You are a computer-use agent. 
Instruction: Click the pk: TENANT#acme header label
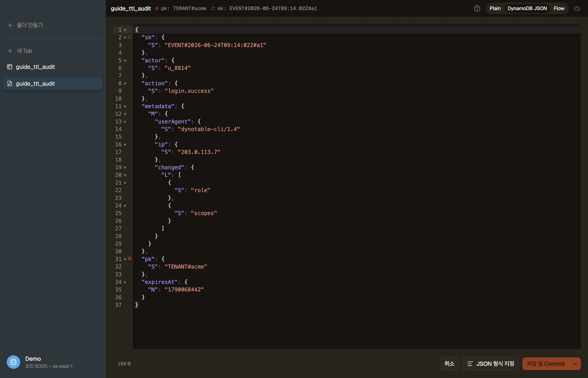click(x=183, y=9)
